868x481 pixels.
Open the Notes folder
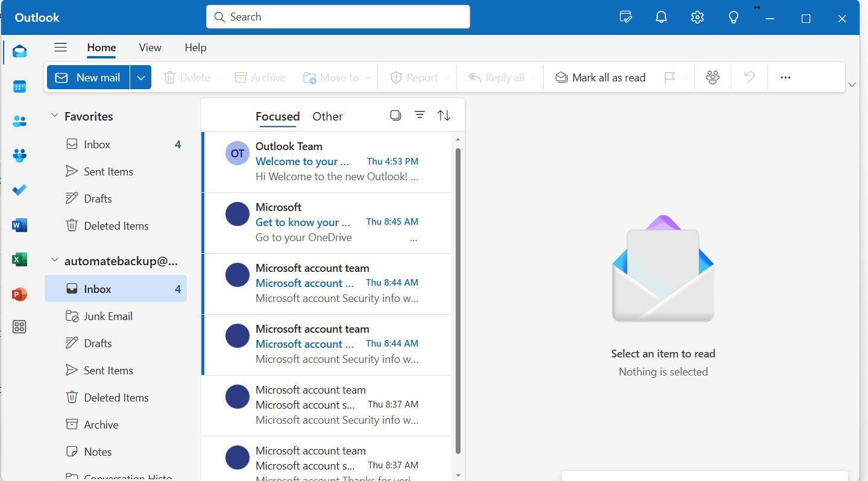tap(116, 451)
